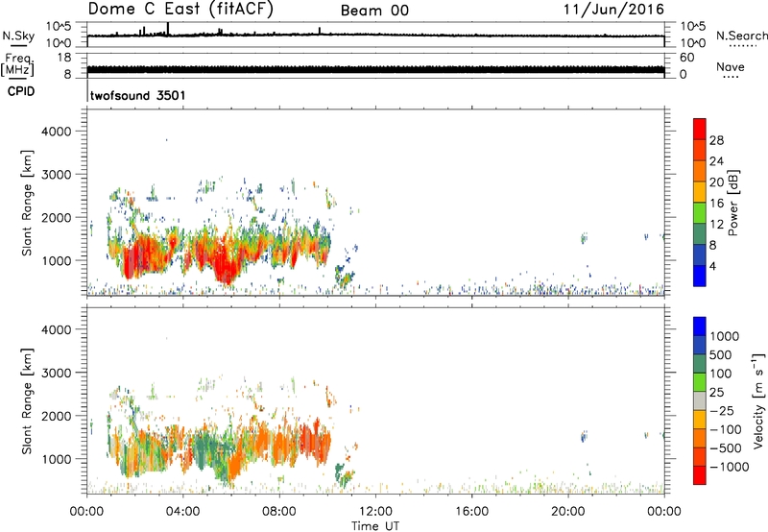
Task: Click the 'Slant Range [km]' label of the power panel
Action: pos(27,203)
